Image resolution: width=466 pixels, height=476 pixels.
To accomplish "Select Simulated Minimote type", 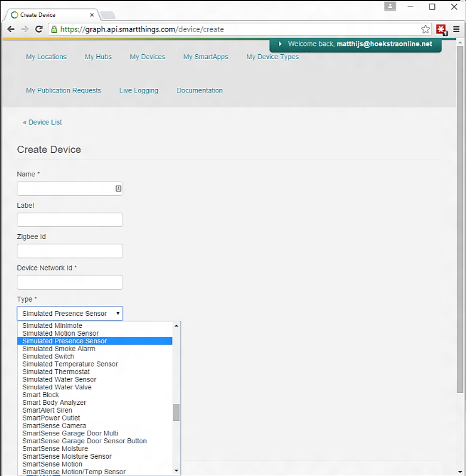I will [95, 325].
